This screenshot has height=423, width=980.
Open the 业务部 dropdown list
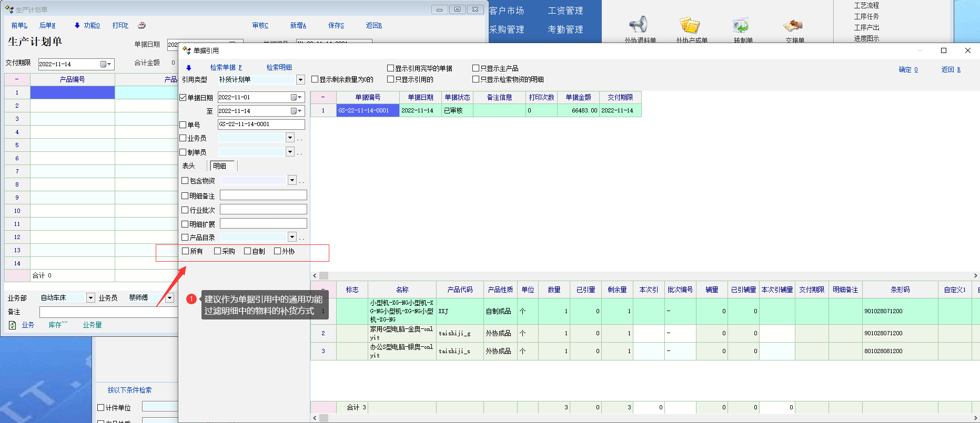pos(90,298)
